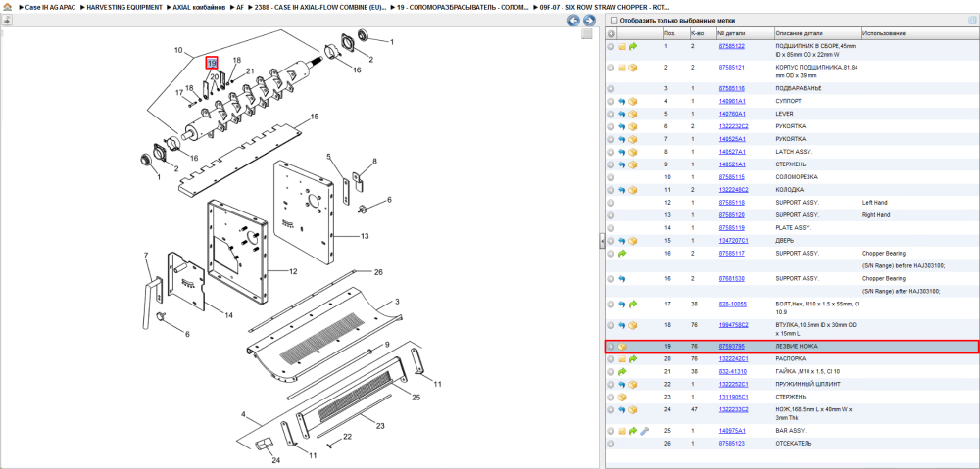Click the blue arrow in row 24 НОЖ
The height and width of the screenshot is (469, 980).
[622, 409]
